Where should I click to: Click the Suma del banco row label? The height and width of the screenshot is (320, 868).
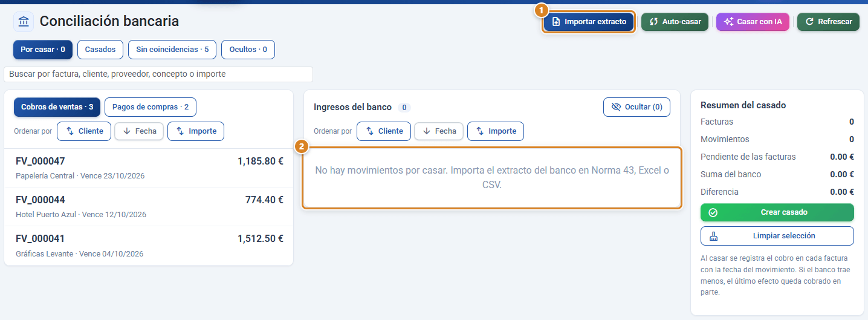731,174
